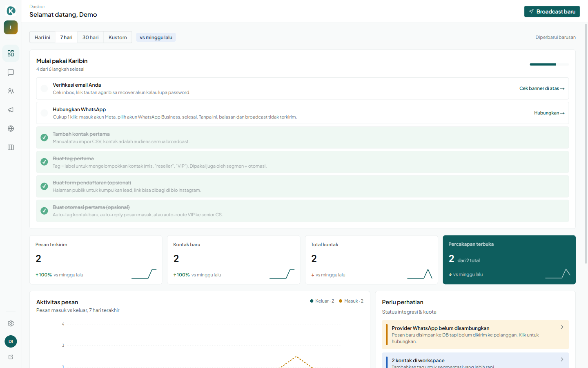
Task: Click Tambah kontak pertama step title
Action: pos(81,134)
